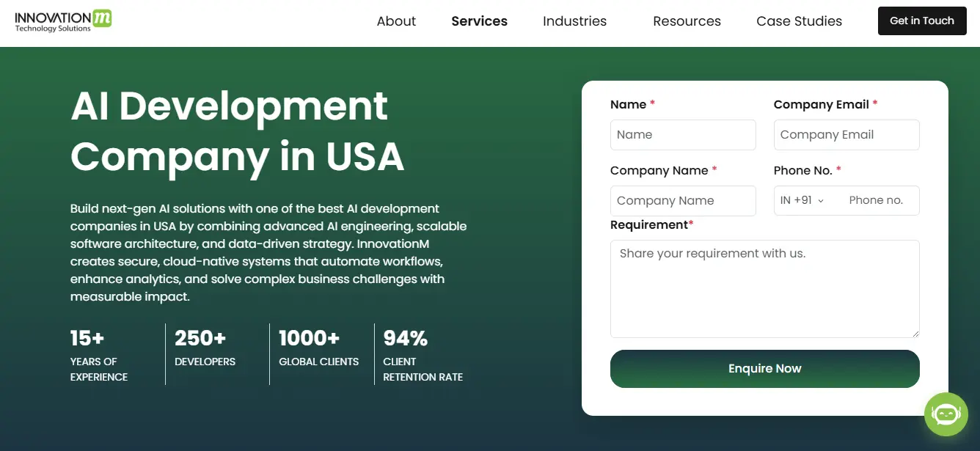Viewport: 980px width, 451px height.
Task: Click the 94% Client Retention Rate stat
Action: 423,355
